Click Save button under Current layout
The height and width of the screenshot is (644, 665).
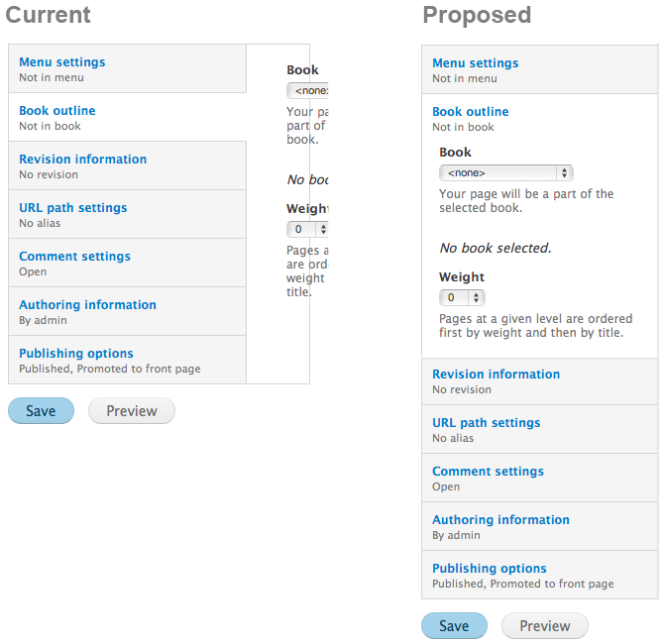coord(41,411)
